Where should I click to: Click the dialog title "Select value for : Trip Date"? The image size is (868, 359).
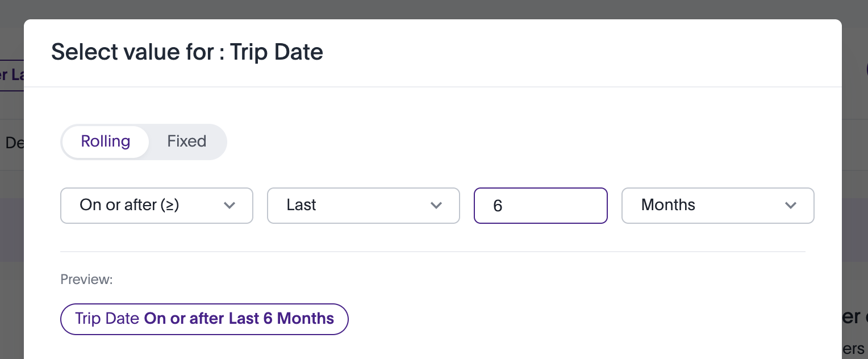tap(187, 52)
